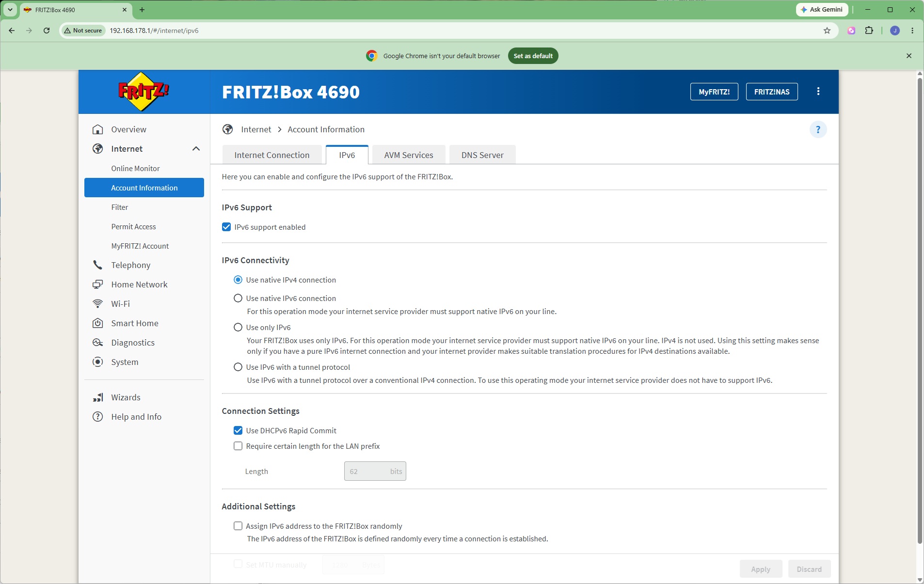
Task: Click the Ask Gemini button
Action: click(x=822, y=10)
